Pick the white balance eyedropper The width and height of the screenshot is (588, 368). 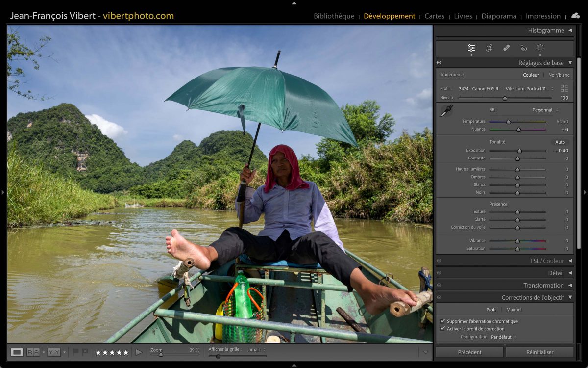point(446,111)
